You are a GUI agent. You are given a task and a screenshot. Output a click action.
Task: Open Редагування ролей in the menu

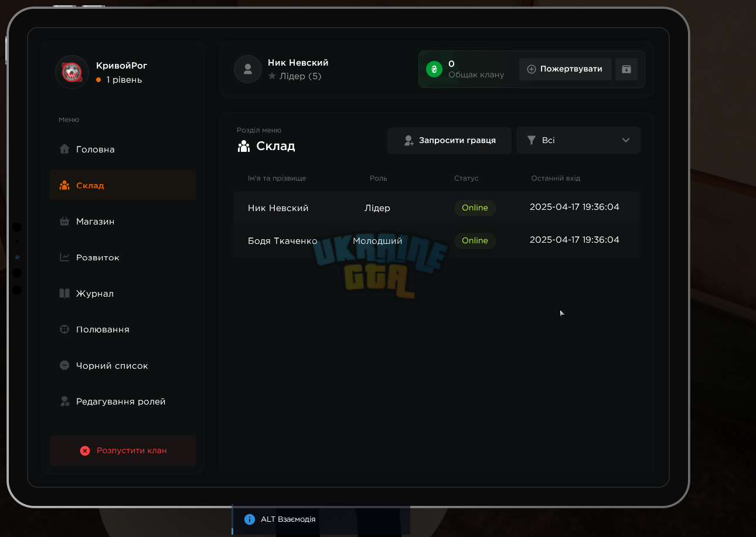(x=123, y=402)
